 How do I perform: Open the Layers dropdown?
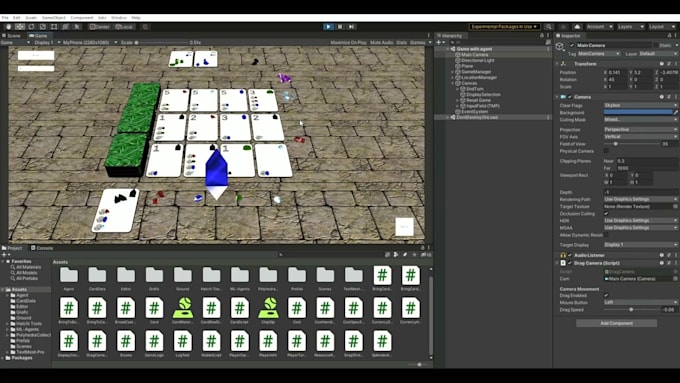[630, 26]
